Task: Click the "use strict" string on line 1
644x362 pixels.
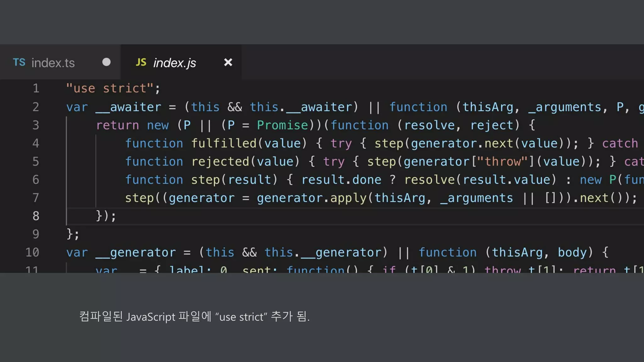Action: click(x=110, y=88)
